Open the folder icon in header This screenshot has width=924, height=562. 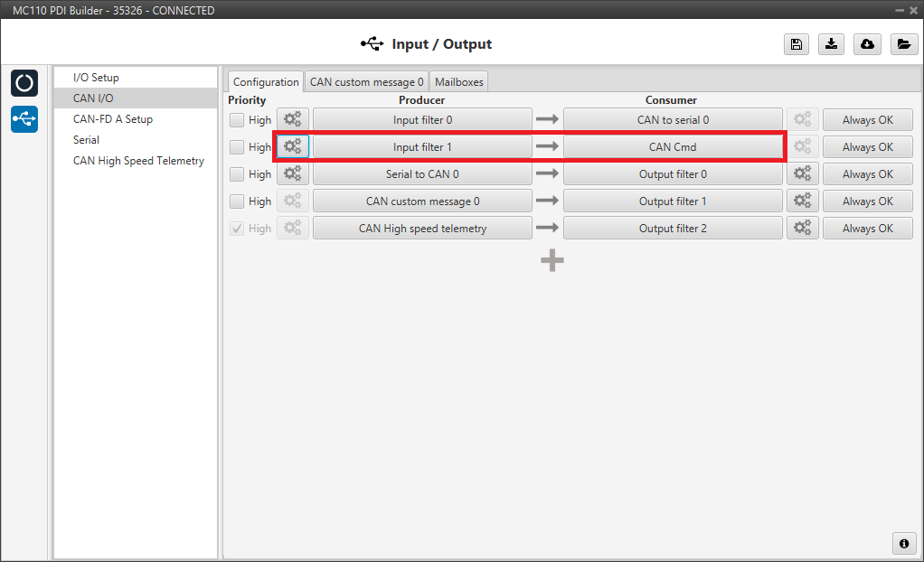(902, 44)
